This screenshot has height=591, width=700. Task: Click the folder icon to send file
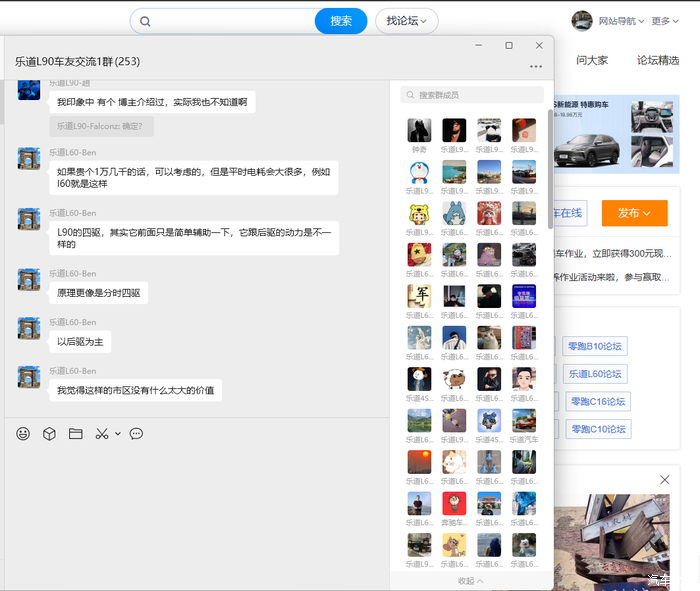(x=75, y=434)
